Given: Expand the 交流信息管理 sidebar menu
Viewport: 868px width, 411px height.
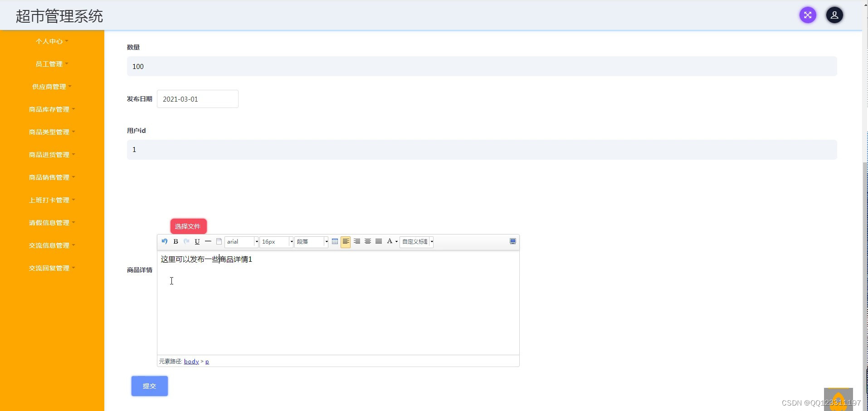Looking at the screenshot, I should coord(52,245).
